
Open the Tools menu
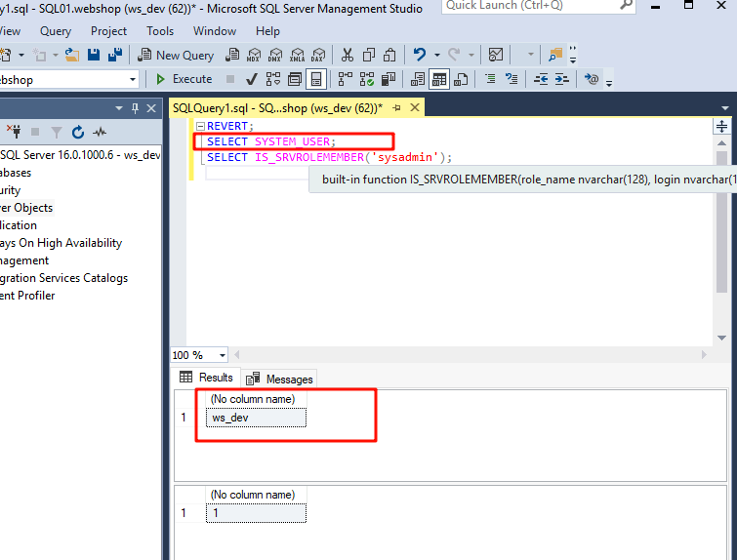pyautogui.click(x=160, y=31)
